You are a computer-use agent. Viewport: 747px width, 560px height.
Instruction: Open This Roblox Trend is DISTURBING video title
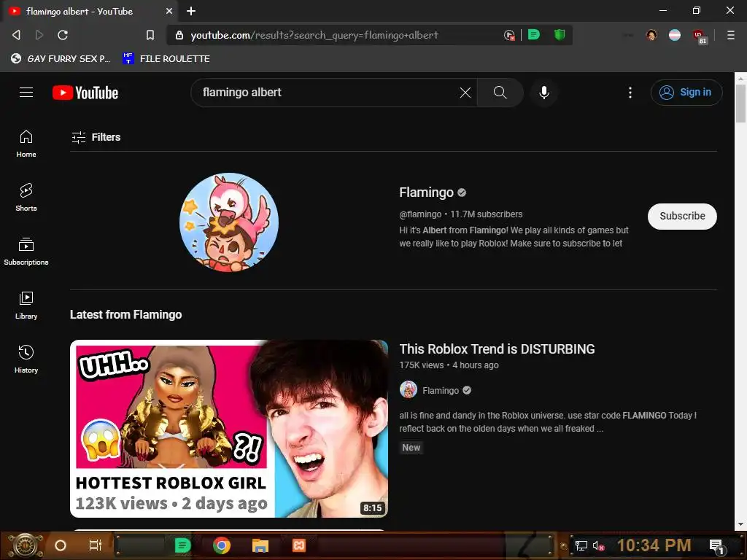point(497,349)
